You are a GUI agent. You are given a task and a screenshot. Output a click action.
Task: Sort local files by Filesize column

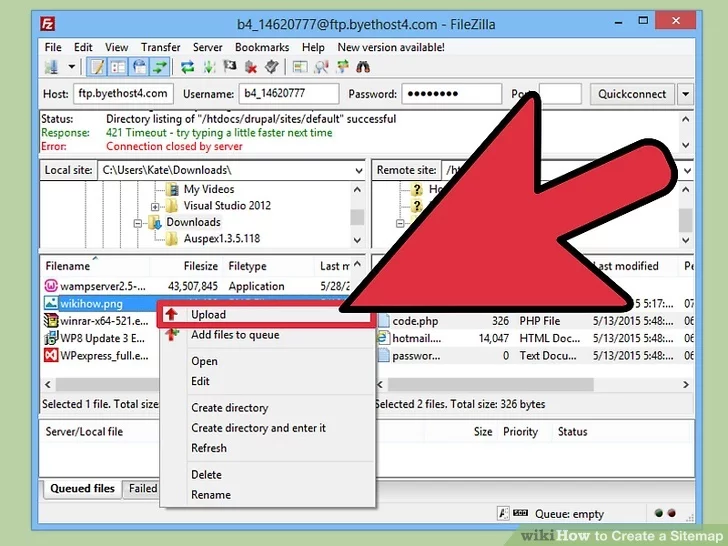(x=201, y=266)
